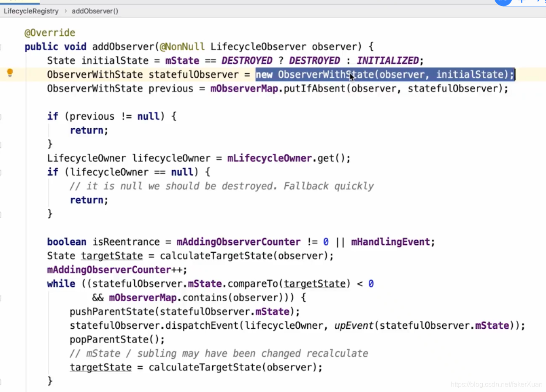Click mObserverMap in the putIfAbsent line
Screen dimensions: 546x392
[x=244, y=89]
